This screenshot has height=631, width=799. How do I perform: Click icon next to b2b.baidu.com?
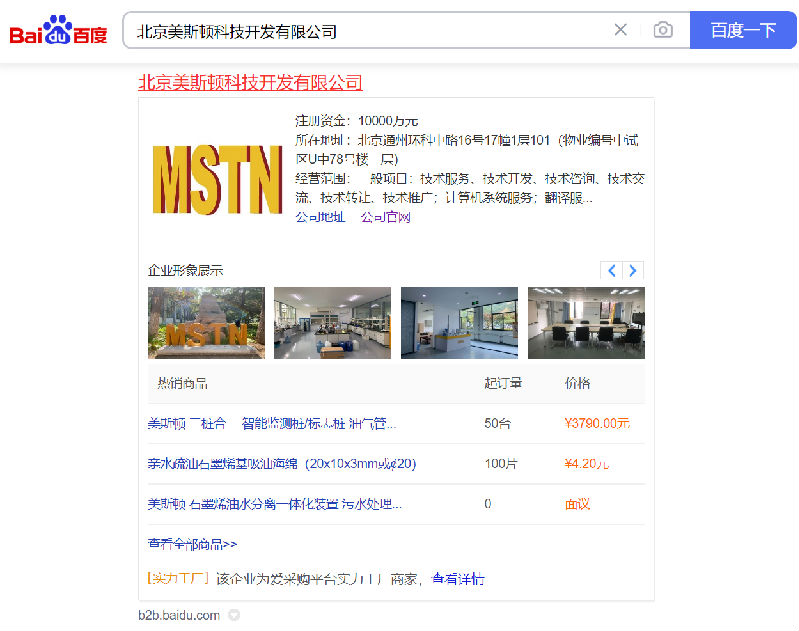(234, 615)
